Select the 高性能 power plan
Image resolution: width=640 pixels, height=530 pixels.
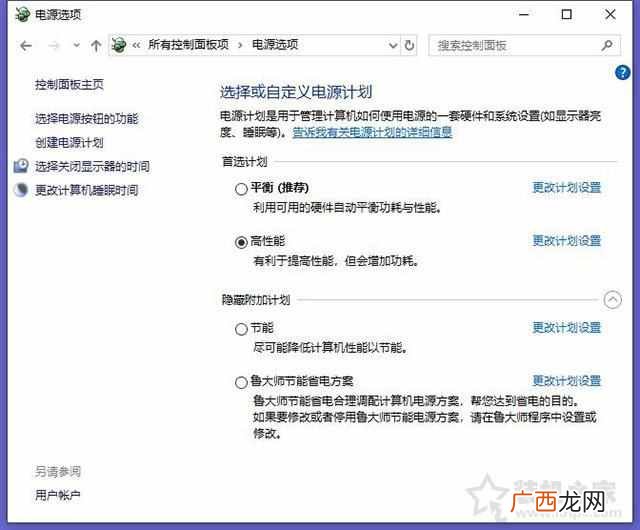click(x=241, y=242)
